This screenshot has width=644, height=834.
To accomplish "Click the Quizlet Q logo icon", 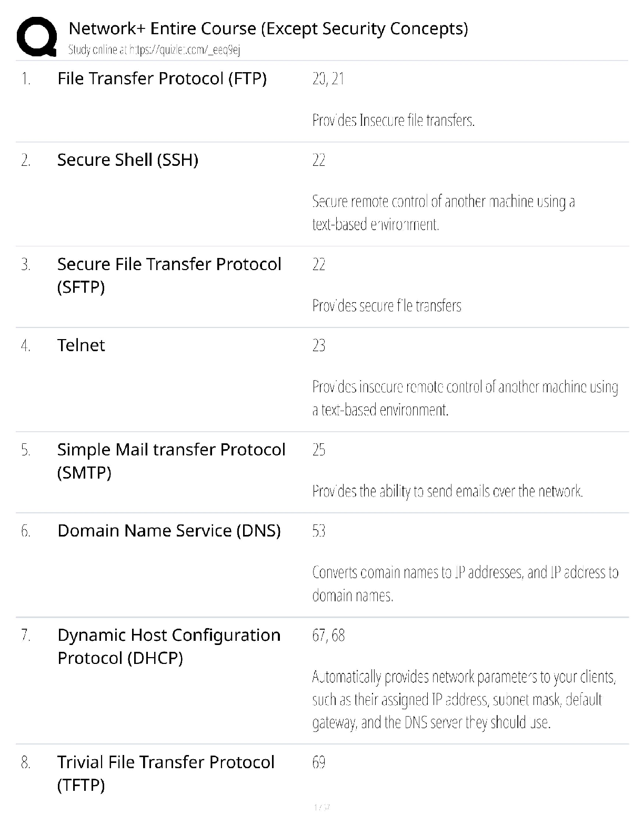I will 37,36.
